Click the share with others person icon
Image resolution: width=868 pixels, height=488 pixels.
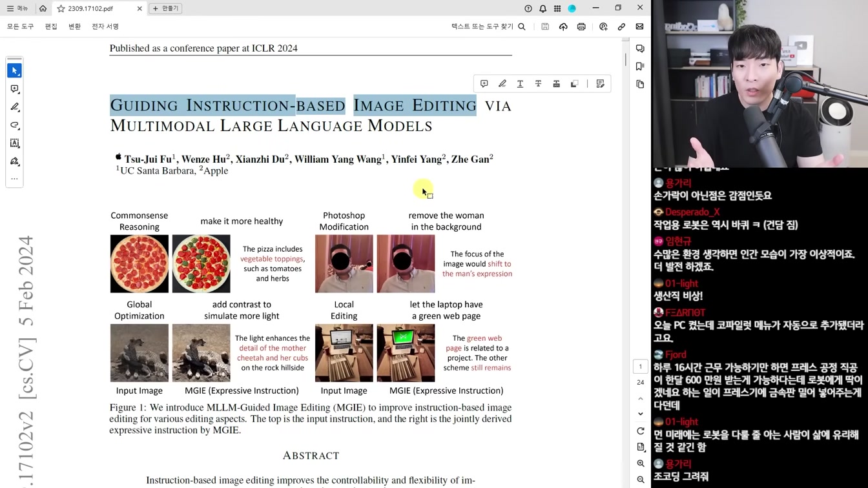pyautogui.click(x=603, y=26)
